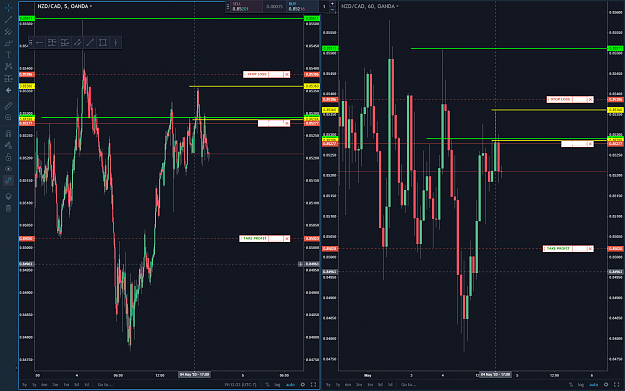
Task: Select second favorites toolbar position tool
Action: (52, 42)
